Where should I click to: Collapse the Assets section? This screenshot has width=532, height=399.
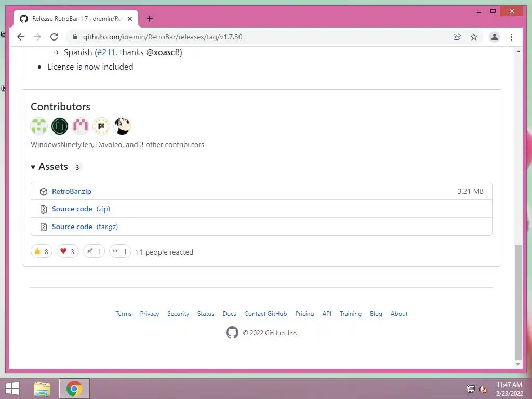[49, 167]
